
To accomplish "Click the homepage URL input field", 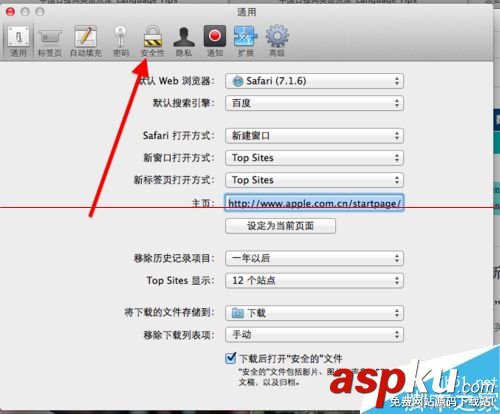I will (x=314, y=203).
